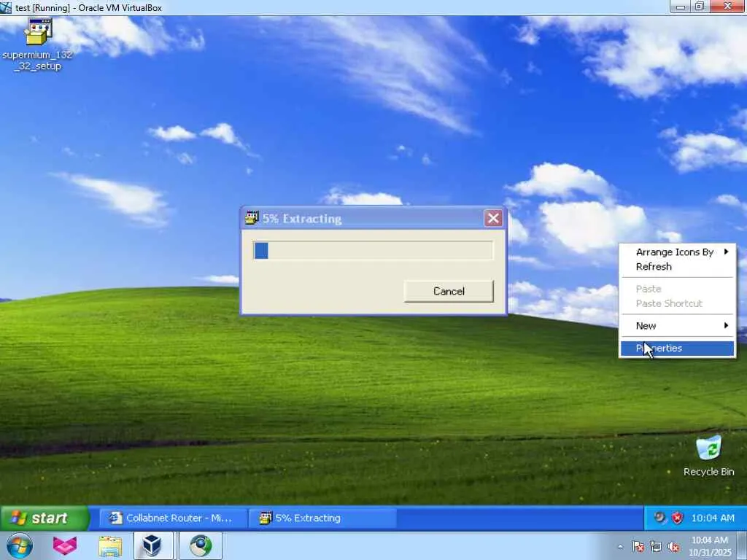Viewport: 747px width, 560px height.
Task: Cancel the extraction
Action: (449, 291)
